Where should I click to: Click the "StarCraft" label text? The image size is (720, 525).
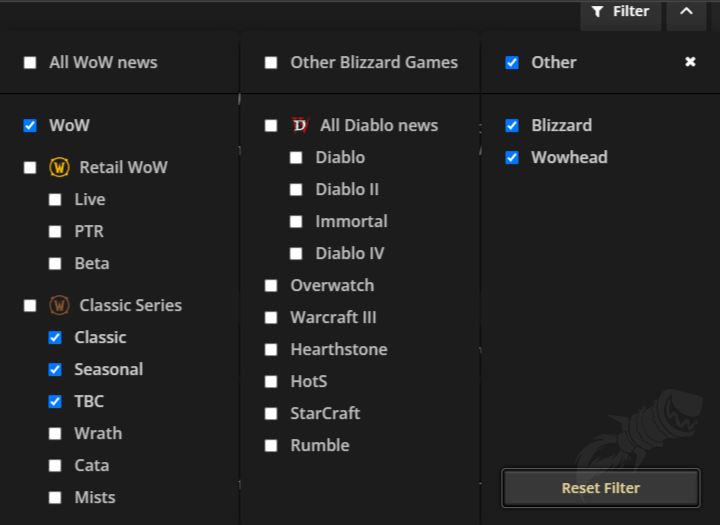click(325, 413)
